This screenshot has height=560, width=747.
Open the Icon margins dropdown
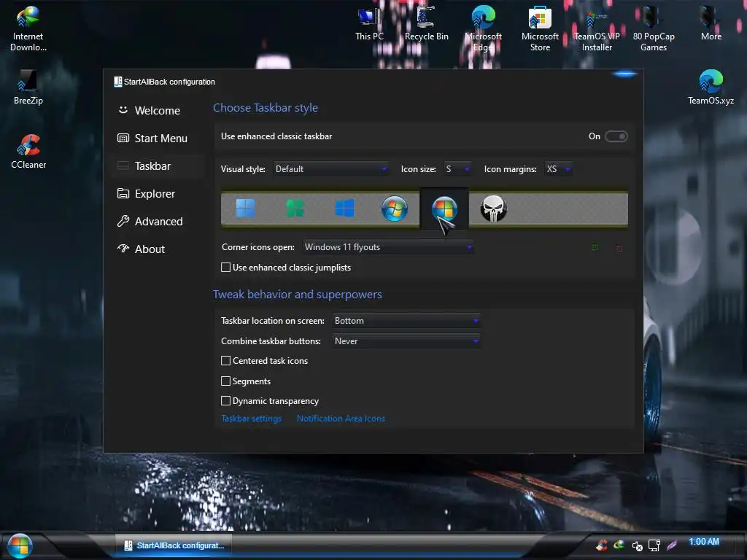point(558,169)
